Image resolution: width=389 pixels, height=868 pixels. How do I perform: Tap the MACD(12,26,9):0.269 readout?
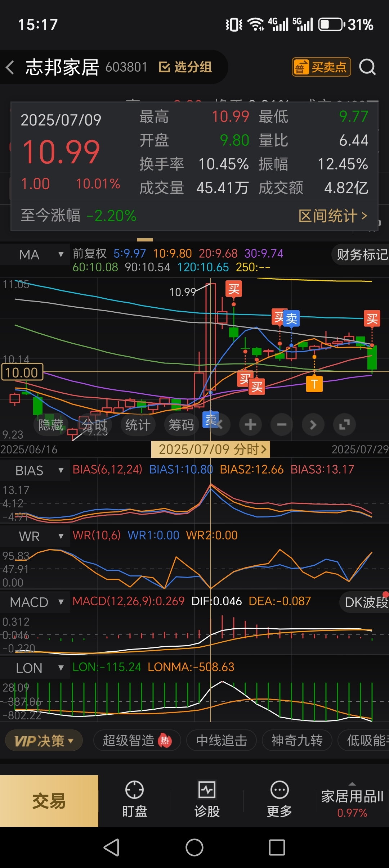coord(128,601)
